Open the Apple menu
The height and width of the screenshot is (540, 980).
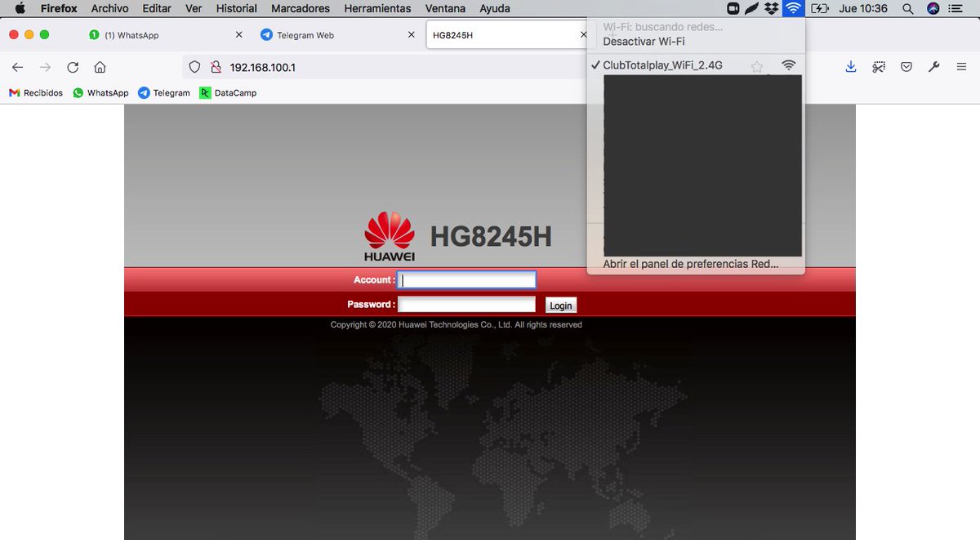20,8
